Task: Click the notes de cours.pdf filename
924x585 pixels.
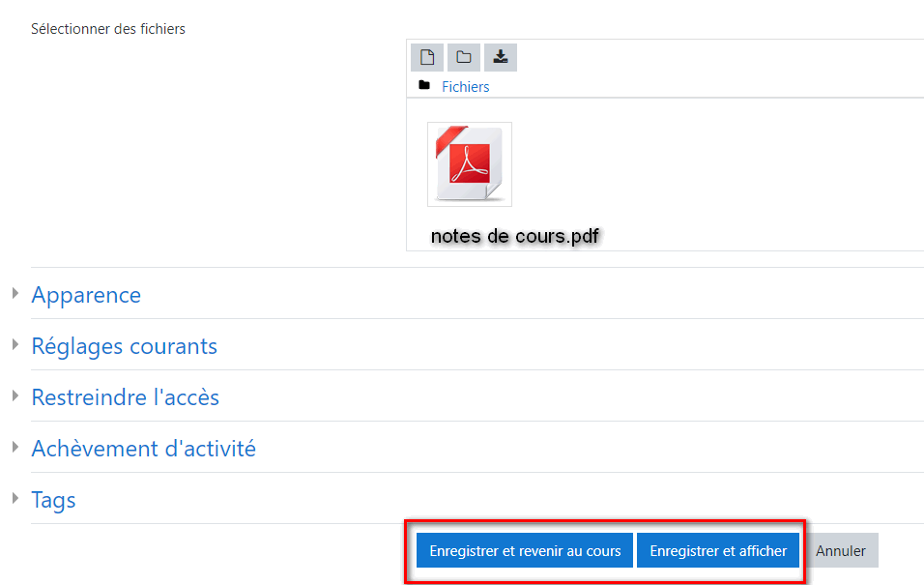Action: [514, 236]
